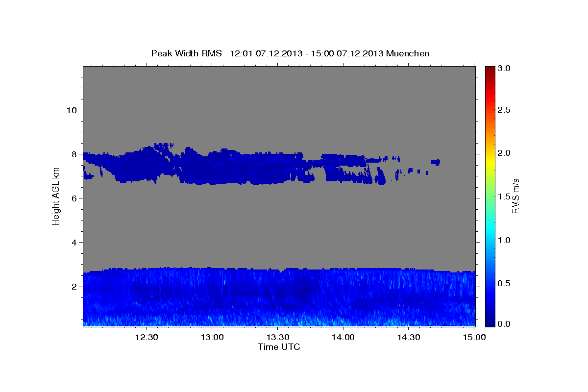This screenshot has width=588, height=392.
Task: Click the 'Height AGL km' axis label
Action: (56, 196)
